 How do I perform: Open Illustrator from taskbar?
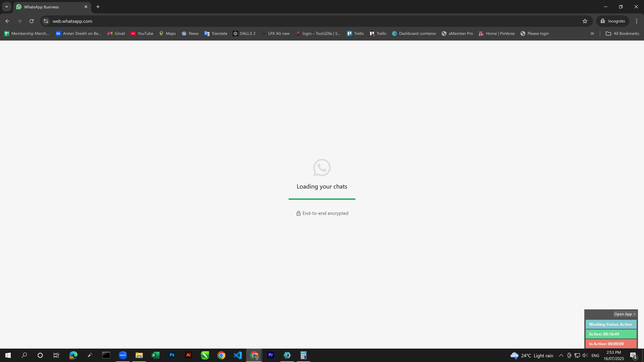click(x=189, y=355)
